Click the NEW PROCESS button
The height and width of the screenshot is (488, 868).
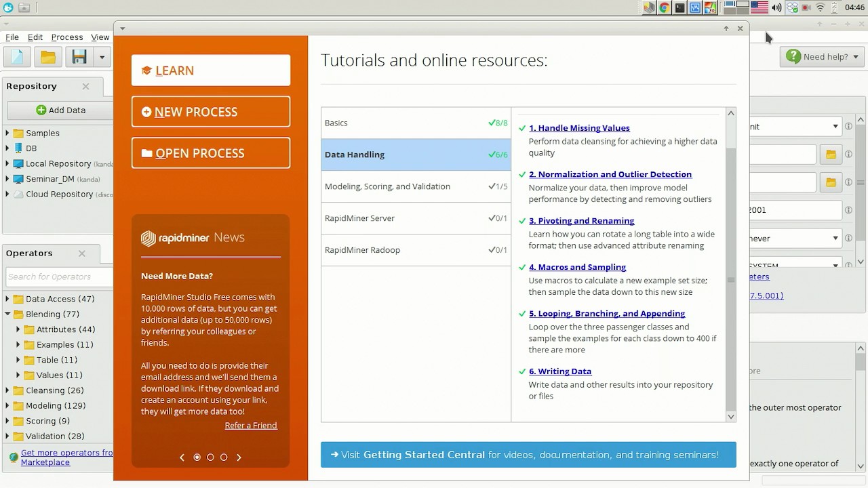[x=211, y=112]
